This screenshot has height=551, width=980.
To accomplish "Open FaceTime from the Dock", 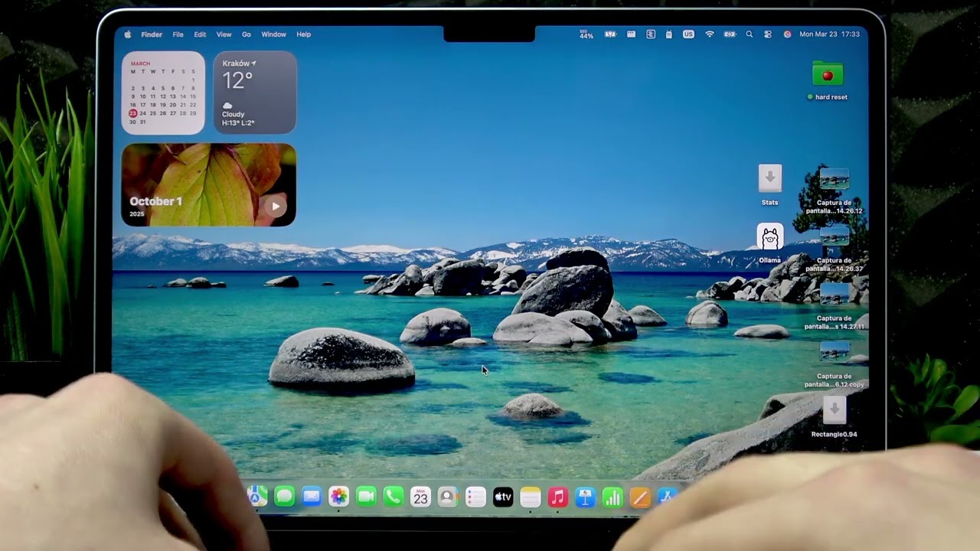I will [366, 497].
